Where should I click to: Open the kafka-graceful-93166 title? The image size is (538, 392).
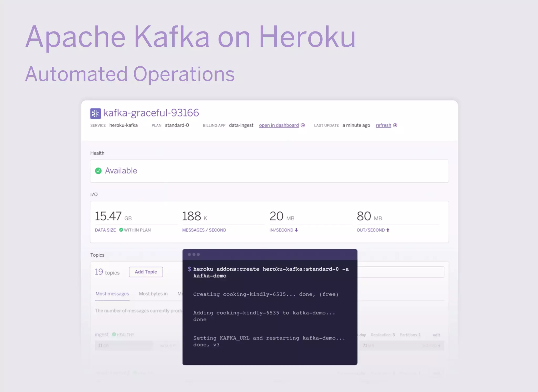pos(151,113)
